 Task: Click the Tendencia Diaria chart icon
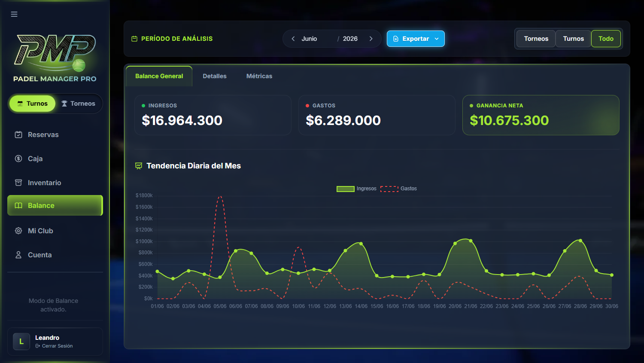[139, 166]
